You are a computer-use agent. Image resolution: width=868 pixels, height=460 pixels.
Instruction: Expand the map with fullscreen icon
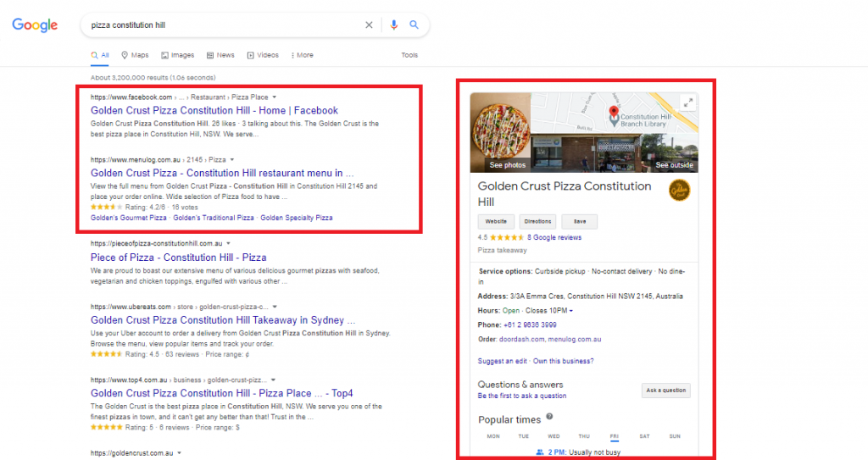click(688, 103)
